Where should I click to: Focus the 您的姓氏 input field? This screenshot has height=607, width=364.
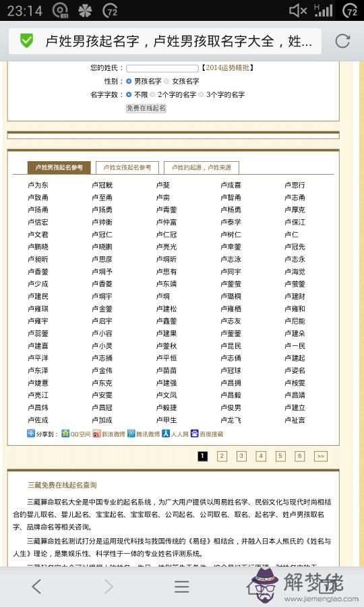(x=162, y=68)
